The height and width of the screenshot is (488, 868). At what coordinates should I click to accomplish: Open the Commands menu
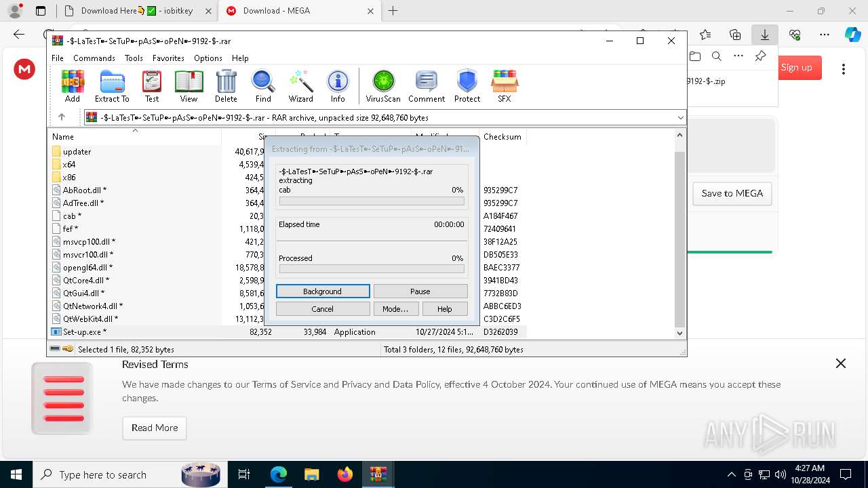coord(94,58)
